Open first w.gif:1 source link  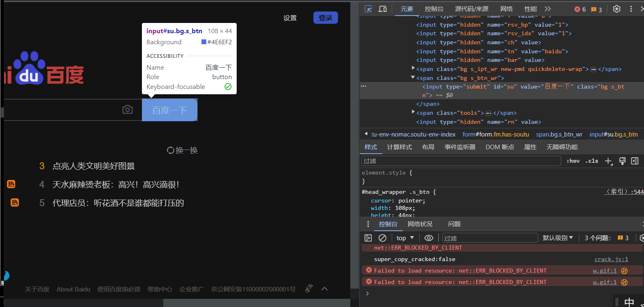pos(605,271)
